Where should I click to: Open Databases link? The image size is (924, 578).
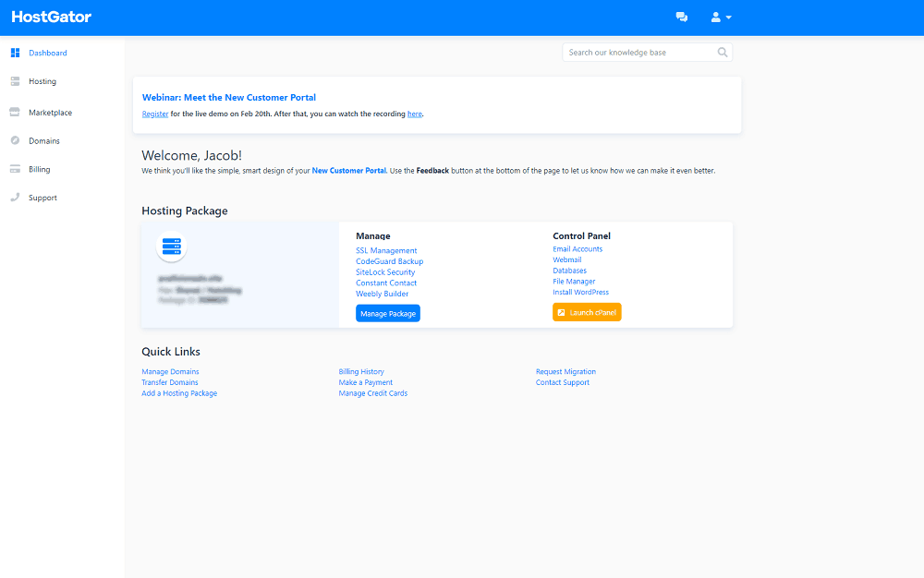[x=569, y=271]
